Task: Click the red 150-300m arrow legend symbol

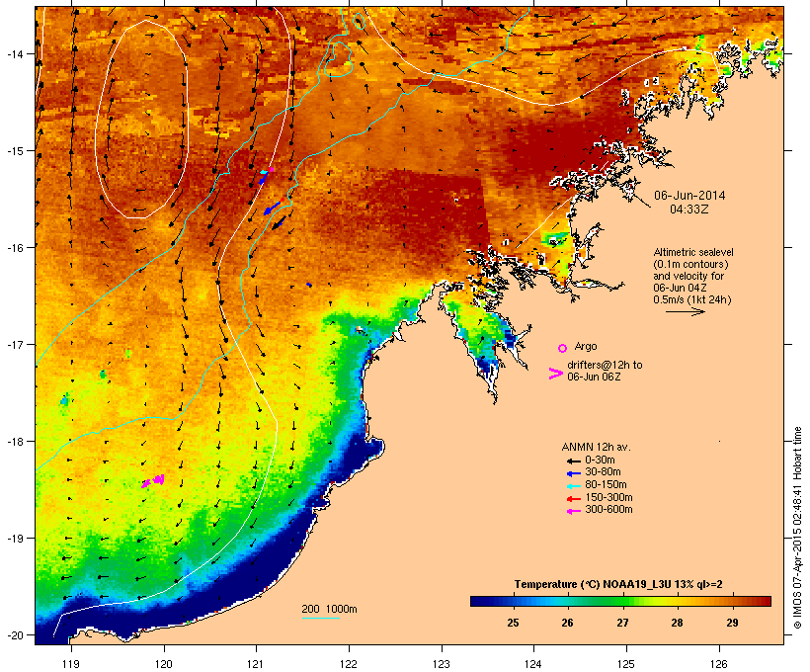Action: [573, 499]
